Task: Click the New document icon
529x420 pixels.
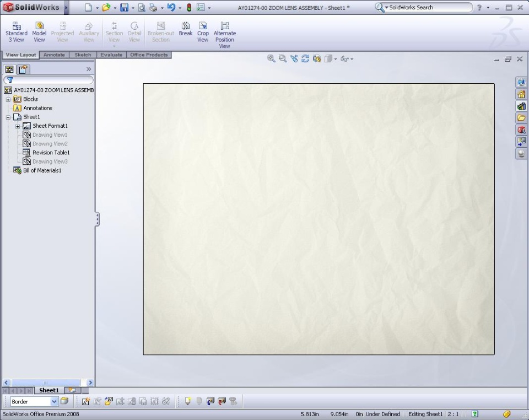Action: point(88,7)
